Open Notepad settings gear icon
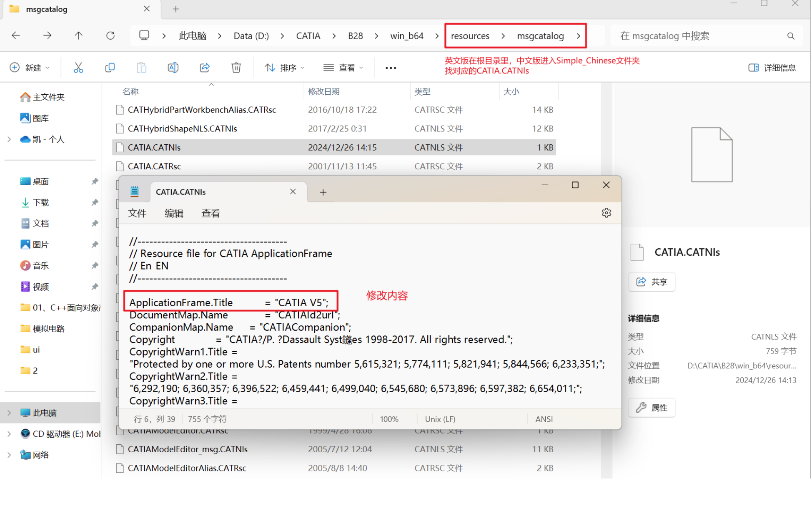This screenshot has width=812, height=514. 606,213
